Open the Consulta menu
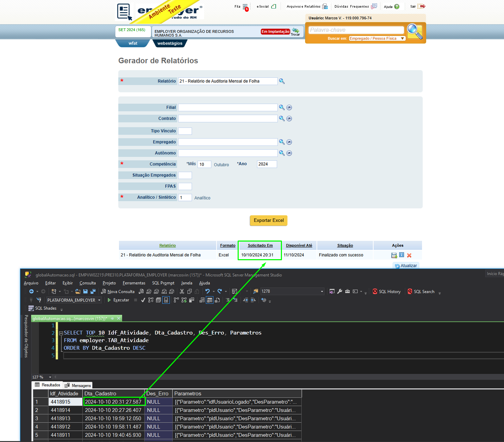The height and width of the screenshot is (442, 504). (x=88, y=283)
